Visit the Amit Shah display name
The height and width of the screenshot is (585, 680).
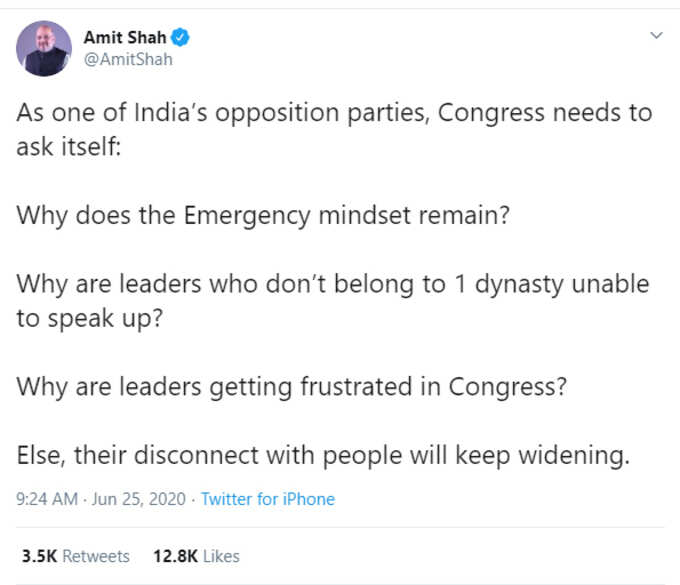(125, 38)
